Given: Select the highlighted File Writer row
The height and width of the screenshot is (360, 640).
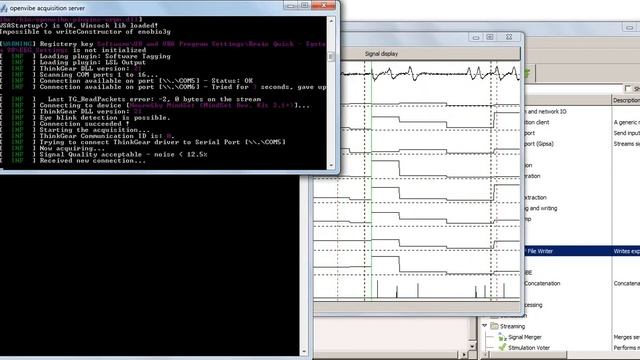Looking at the screenshot, I should 582,251.
